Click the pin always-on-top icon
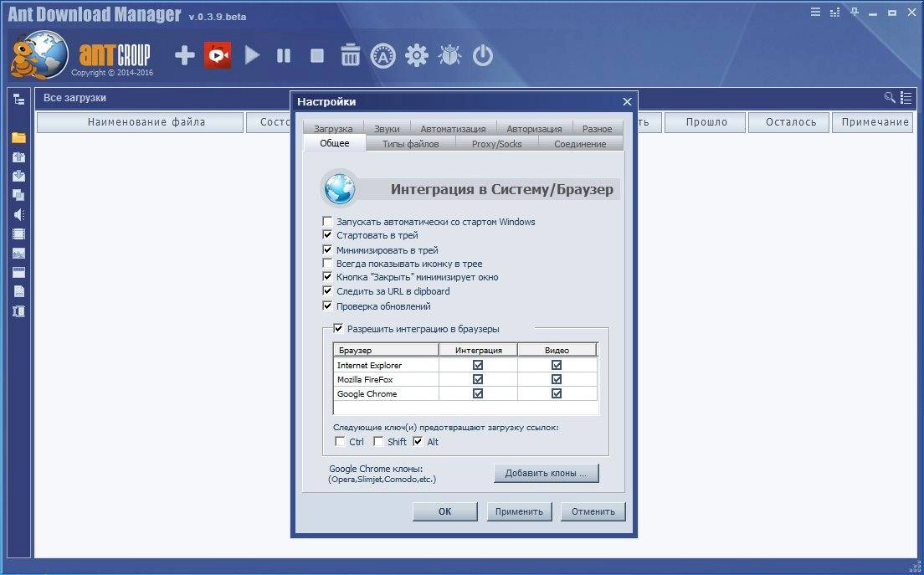924x575 pixels. 855,12
